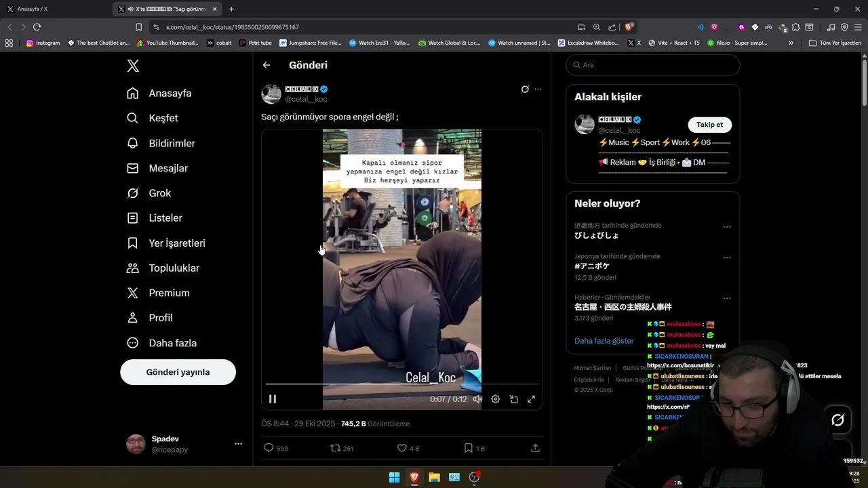Open Anasayfa in the sidebar
This screenshot has height=488, width=868.
(159, 93)
